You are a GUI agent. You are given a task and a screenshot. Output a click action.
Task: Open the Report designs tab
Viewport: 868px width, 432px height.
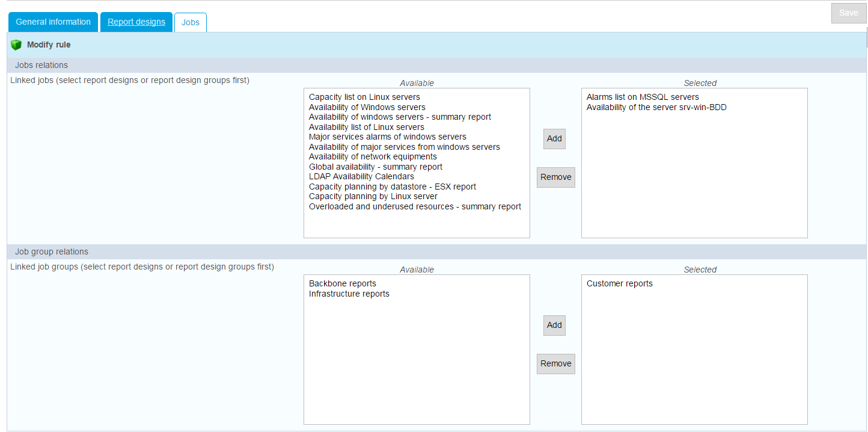pyautogui.click(x=136, y=22)
